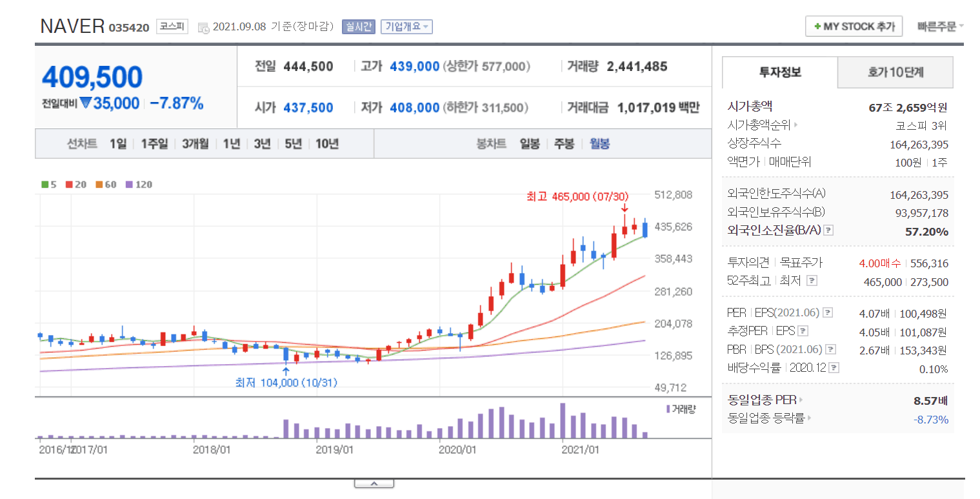The height and width of the screenshot is (499, 980).
Task: Select the 1년 line chart period
Action: pyautogui.click(x=232, y=144)
